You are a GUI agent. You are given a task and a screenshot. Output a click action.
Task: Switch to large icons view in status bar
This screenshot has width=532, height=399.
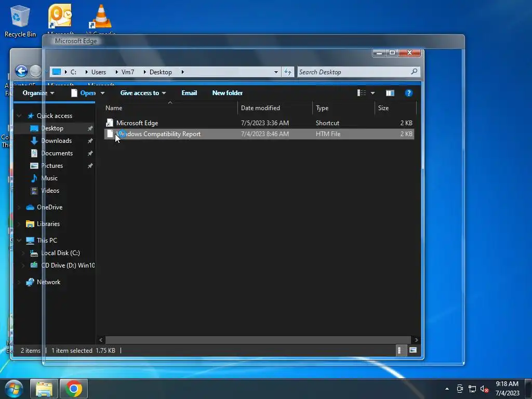pyautogui.click(x=413, y=350)
